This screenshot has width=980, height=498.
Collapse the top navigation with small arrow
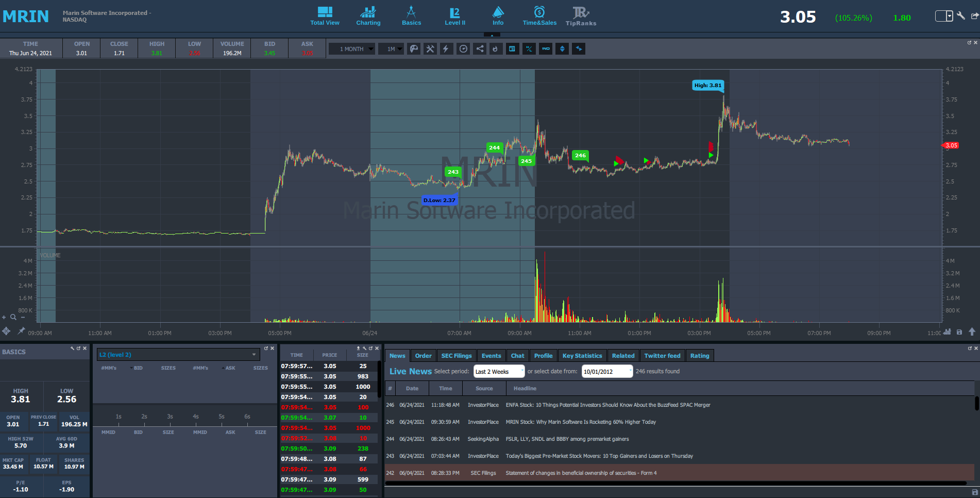492,35
